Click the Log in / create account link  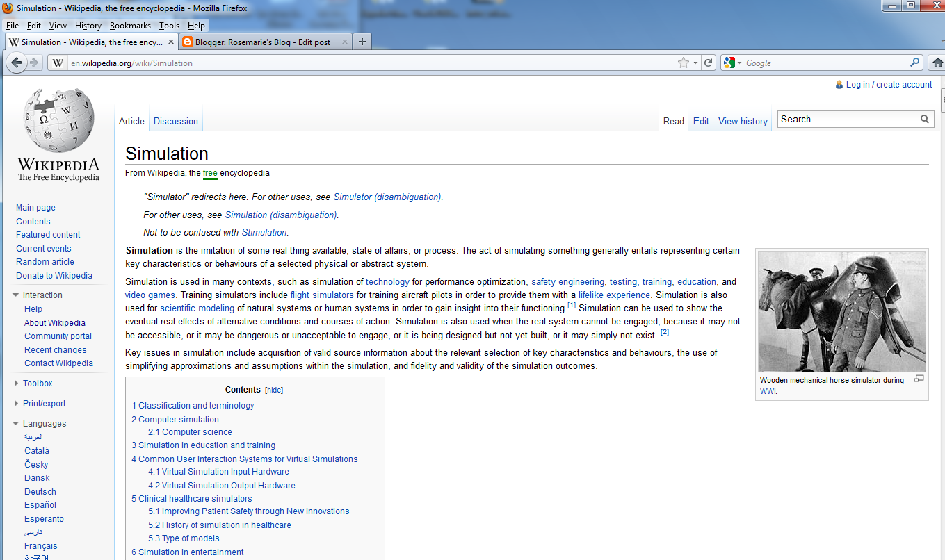pos(889,84)
